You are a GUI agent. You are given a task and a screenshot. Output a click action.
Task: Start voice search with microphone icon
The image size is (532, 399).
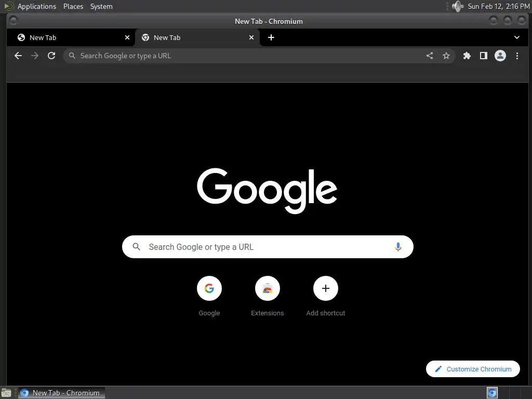pos(398,247)
